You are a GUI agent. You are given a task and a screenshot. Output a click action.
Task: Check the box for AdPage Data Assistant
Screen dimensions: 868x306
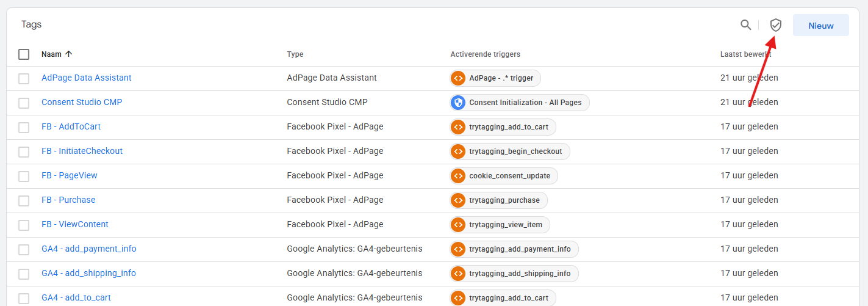(24, 79)
